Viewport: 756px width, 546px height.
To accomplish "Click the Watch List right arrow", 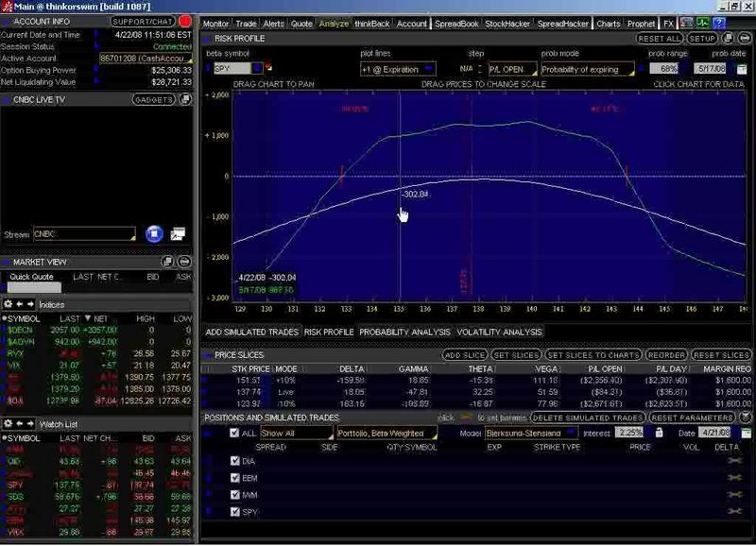I will coord(30,423).
